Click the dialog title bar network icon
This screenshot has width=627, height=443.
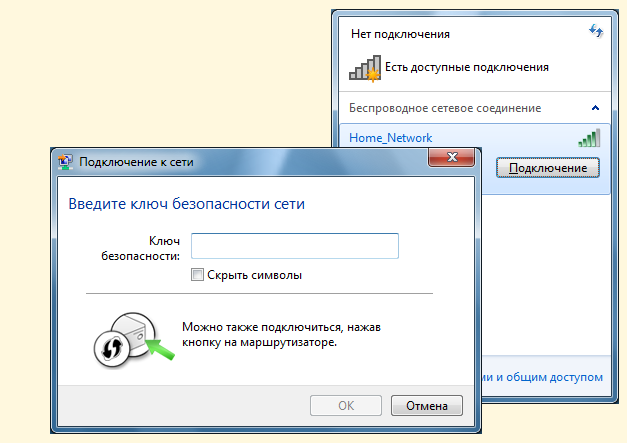[x=66, y=160]
